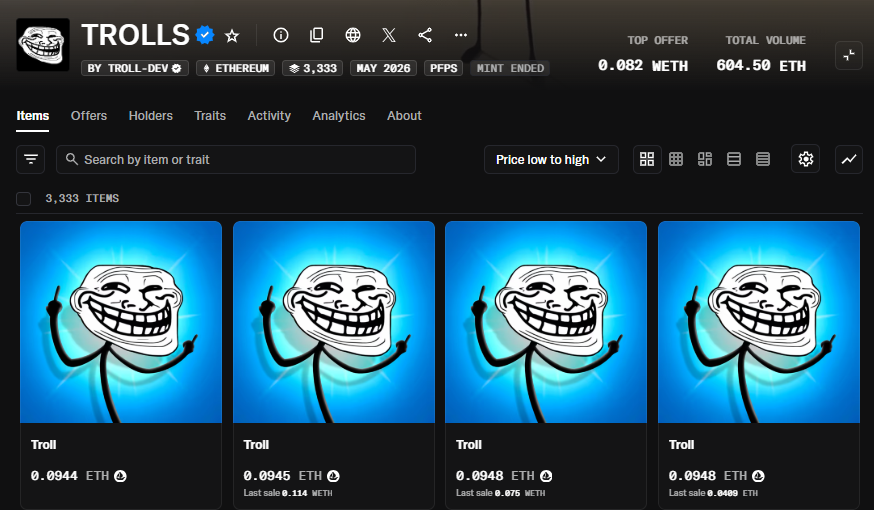This screenshot has height=510, width=874.
Task: Click the OpenSea icon beside 0.0944 ETH
Action: pyautogui.click(x=120, y=476)
